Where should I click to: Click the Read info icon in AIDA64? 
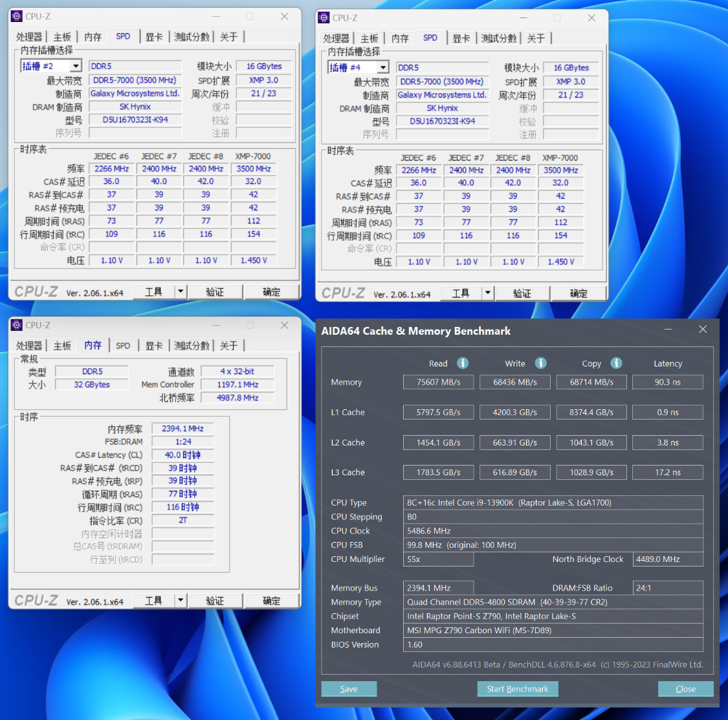tap(463, 363)
